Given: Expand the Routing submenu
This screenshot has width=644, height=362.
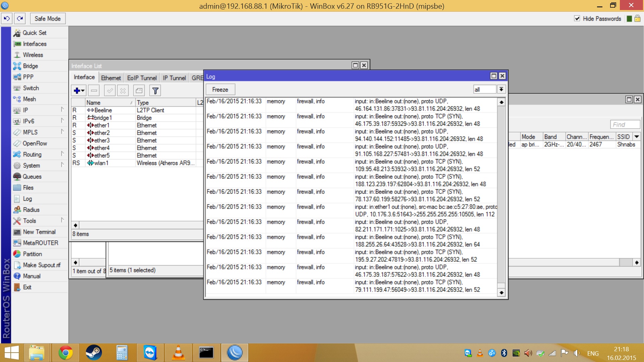Looking at the screenshot, I should click(62, 154).
